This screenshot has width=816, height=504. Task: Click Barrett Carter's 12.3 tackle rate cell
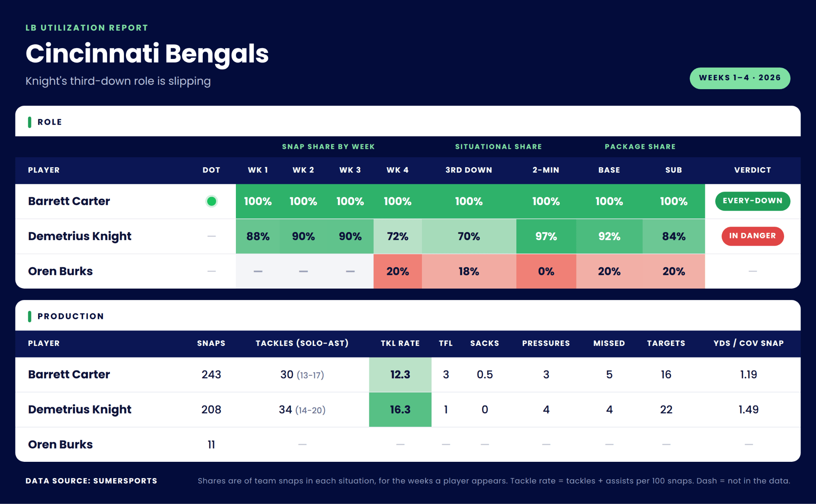400,375
